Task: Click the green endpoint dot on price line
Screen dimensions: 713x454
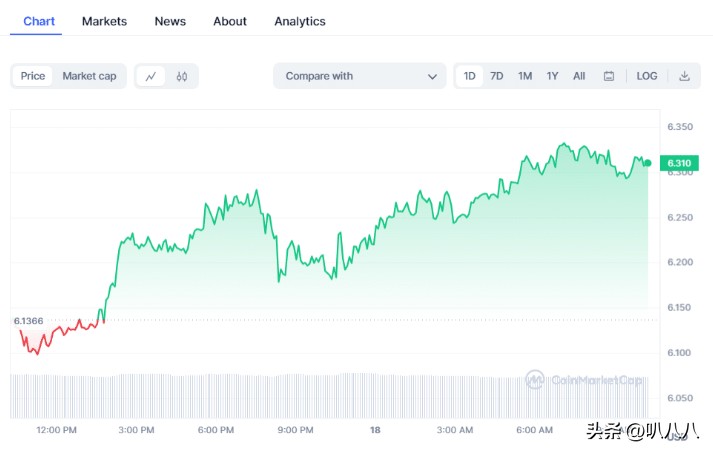Action: 648,163
